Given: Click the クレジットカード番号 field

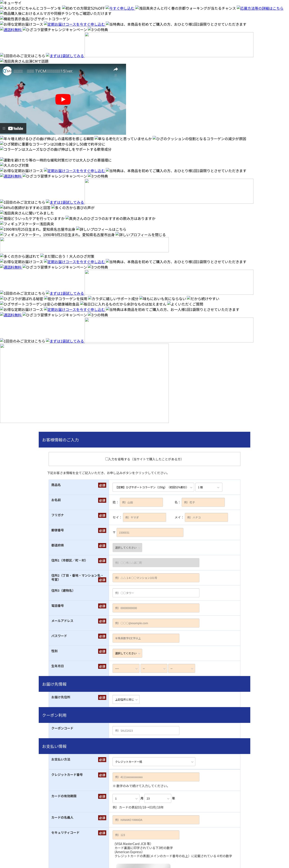Looking at the screenshot, I should point(156,777).
